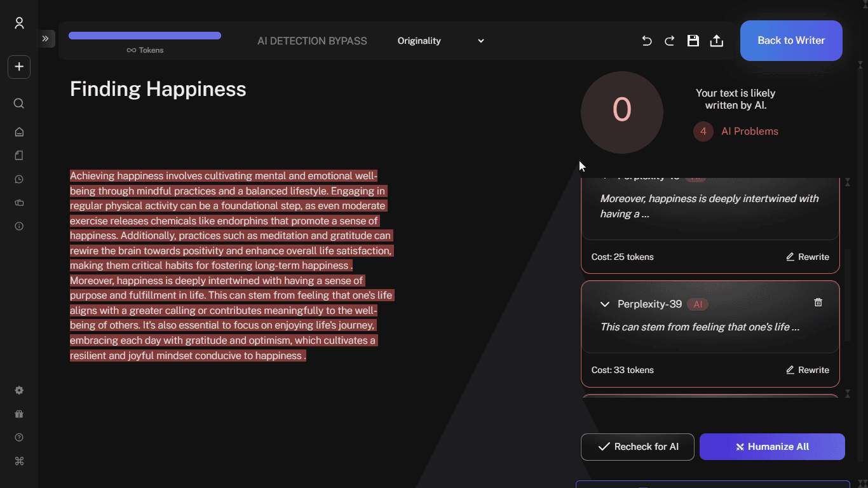This screenshot has width=868, height=488.
Task: Click the undo arrow icon
Action: tap(647, 41)
